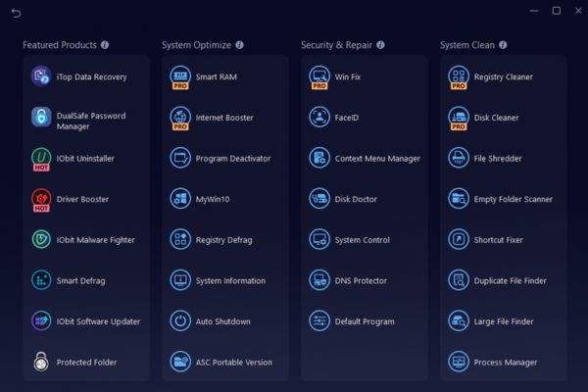This screenshot has width=588, height=392.
Task: Click the System Clean info icon
Action: (504, 45)
